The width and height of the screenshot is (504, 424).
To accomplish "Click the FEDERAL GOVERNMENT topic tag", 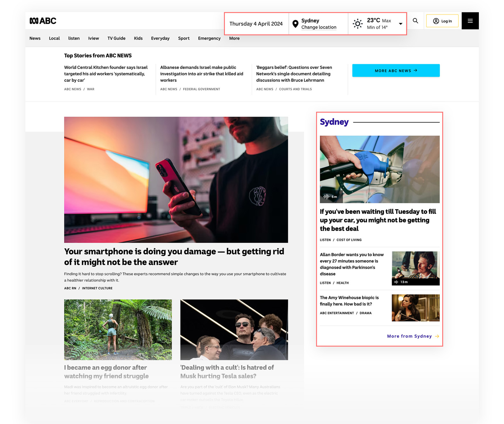I will pyautogui.click(x=202, y=89).
